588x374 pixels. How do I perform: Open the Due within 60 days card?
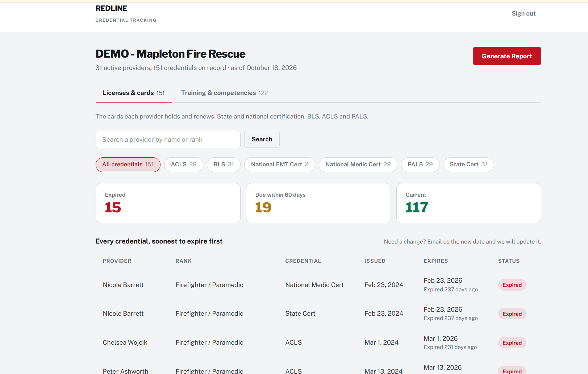point(318,203)
